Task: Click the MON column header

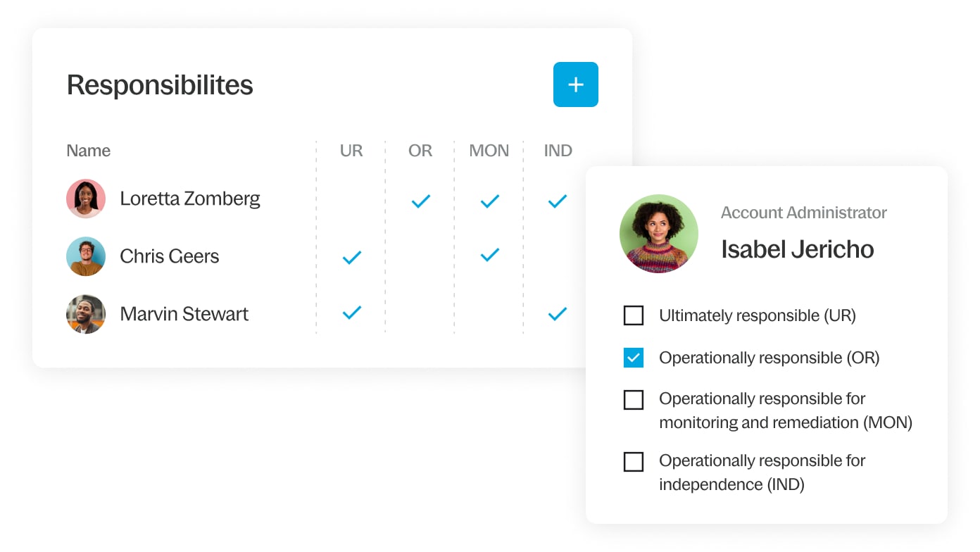Action: [489, 151]
